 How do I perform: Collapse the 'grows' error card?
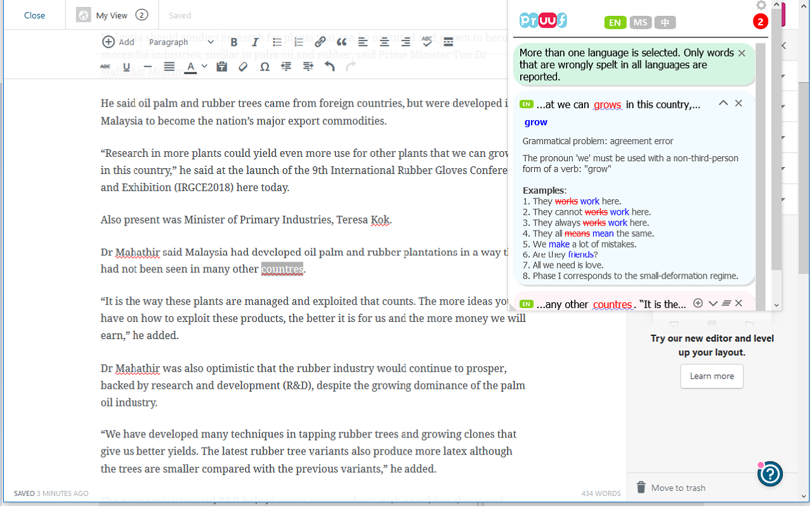pos(723,103)
